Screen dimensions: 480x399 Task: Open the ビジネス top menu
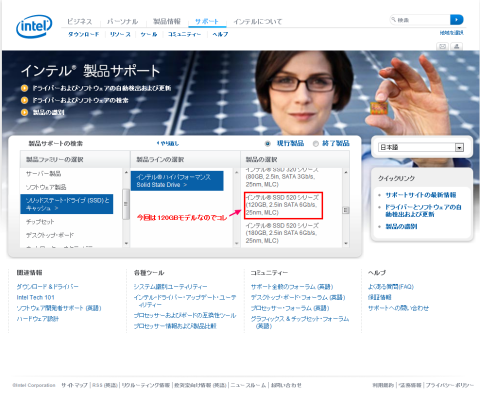coord(80,22)
